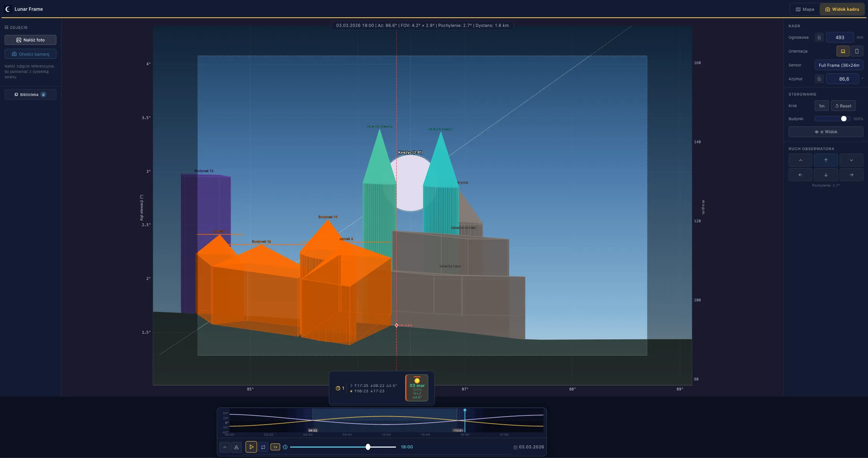The image size is (868, 458).
Task: Click the moon rise/set times text
Action: 373,385
